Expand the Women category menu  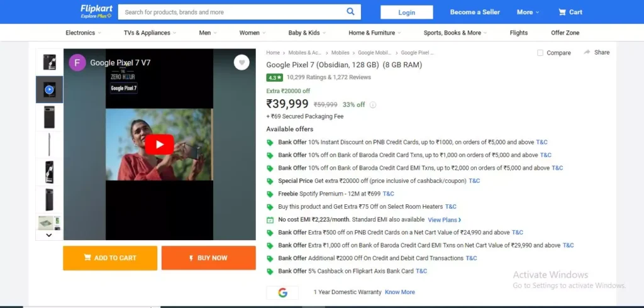pos(253,33)
